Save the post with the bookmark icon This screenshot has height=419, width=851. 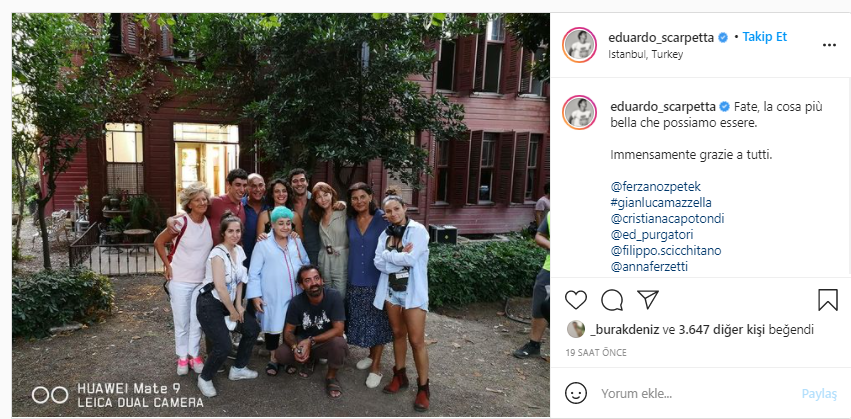(x=828, y=300)
